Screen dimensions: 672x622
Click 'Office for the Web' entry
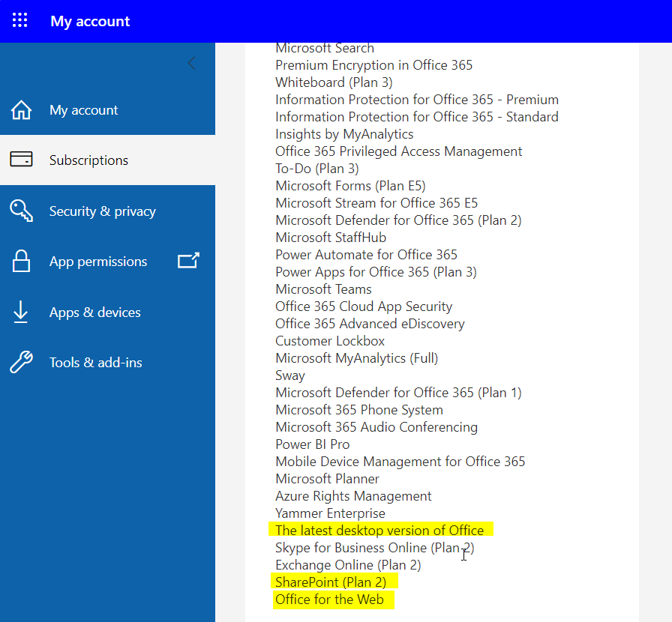[x=329, y=599]
